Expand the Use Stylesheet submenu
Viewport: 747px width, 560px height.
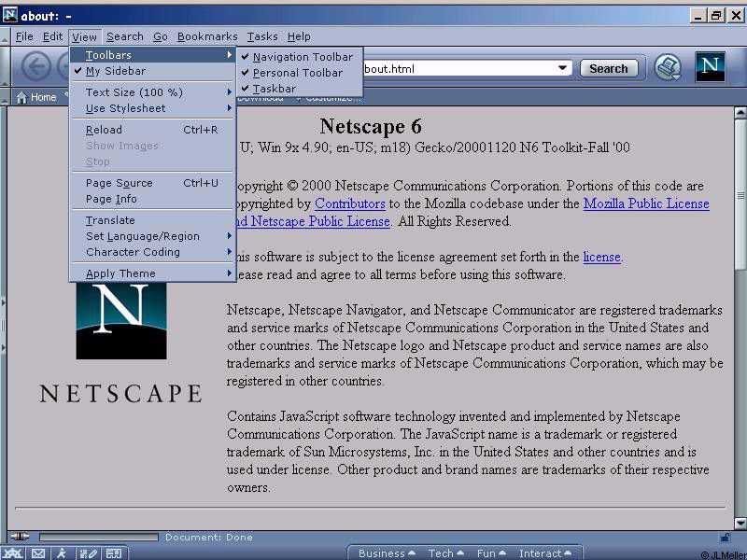pos(152,108)
